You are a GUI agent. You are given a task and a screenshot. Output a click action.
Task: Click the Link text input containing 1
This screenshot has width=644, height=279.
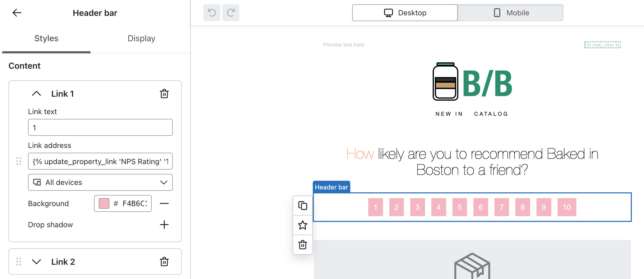[x=100, y=127]
